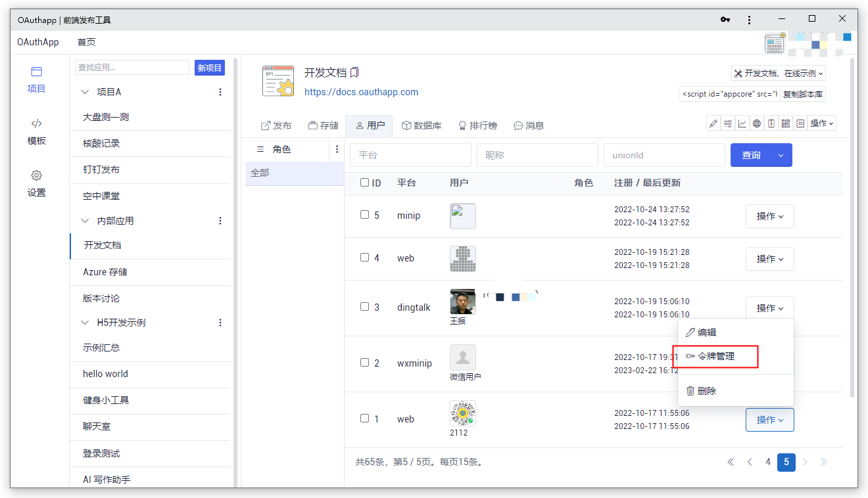Open the 项目A three-dot menu
Screen dimensions: 868x498
220,92
